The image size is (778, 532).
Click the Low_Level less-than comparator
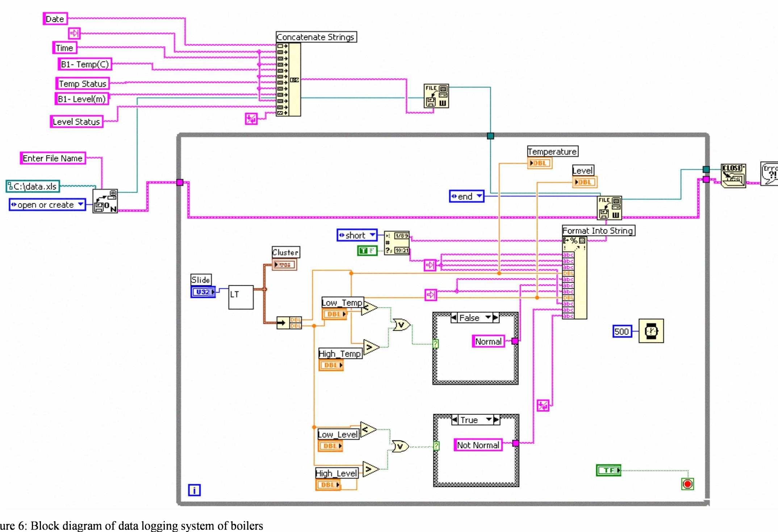[x=368, y=429]
